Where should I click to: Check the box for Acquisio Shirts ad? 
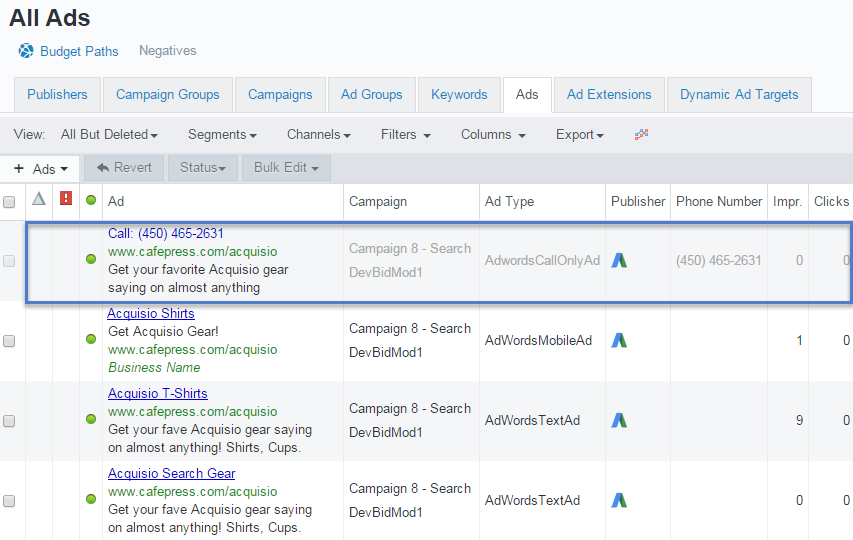point(9,341)
